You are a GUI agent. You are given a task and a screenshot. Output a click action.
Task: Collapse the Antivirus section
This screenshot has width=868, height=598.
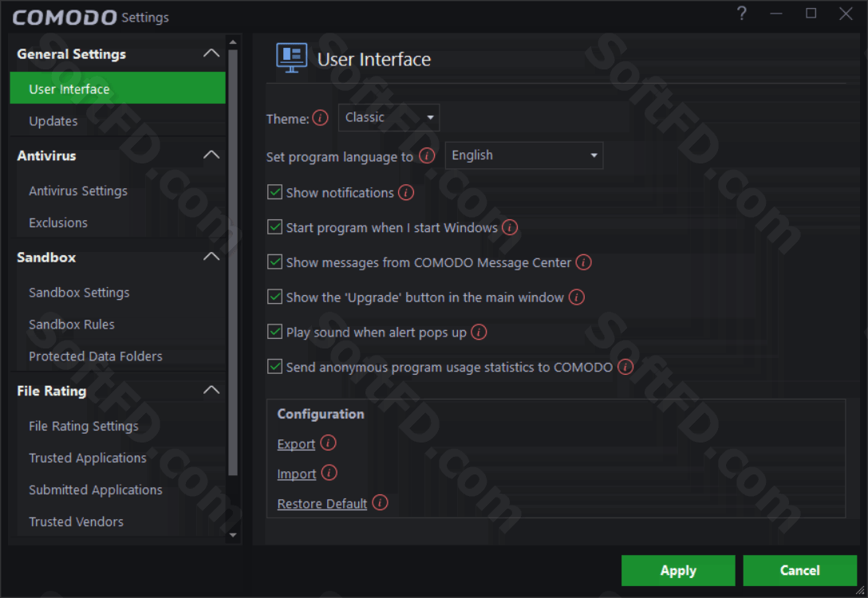211,155
